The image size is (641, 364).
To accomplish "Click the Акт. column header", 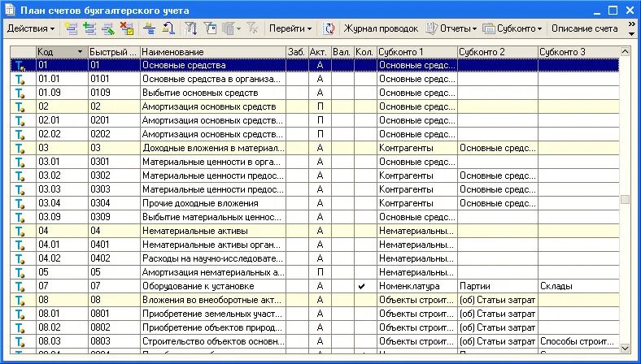I will tap(320, 52).
